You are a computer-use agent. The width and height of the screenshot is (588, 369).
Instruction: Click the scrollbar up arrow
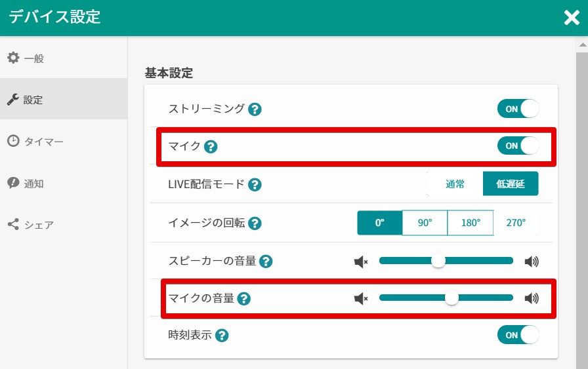[582, 45]
